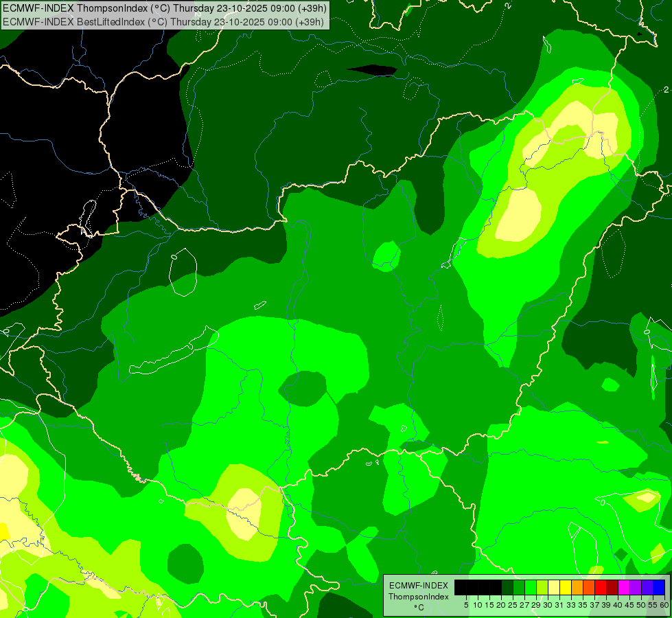The width and height of the screenshot is (672, 618).
Task: Click the BestLiftedIndex title line at top
Action: coord(163,22)
